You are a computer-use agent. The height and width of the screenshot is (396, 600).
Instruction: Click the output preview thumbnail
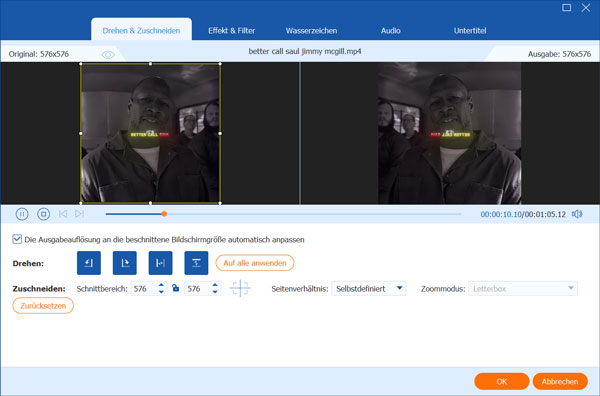tap(450, 133)
